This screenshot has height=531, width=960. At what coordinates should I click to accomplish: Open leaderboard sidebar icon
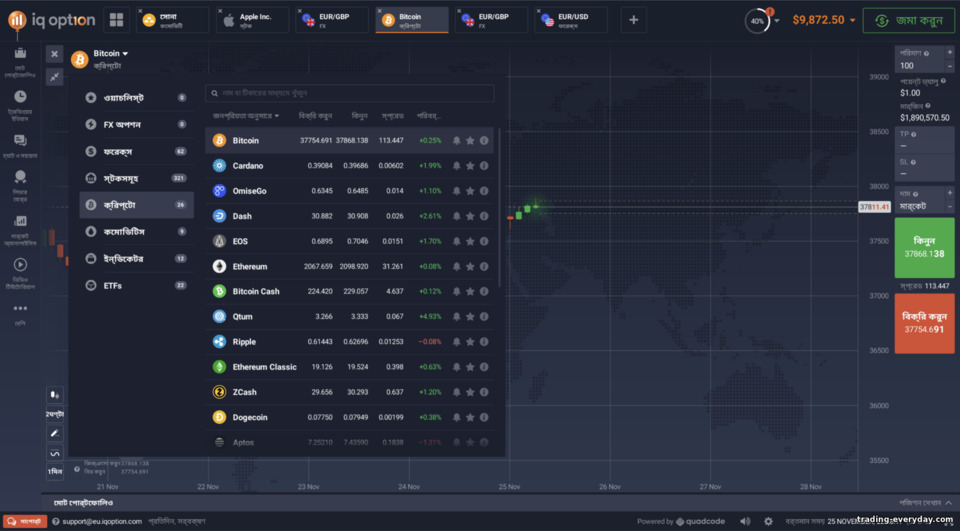pos(20,177)
